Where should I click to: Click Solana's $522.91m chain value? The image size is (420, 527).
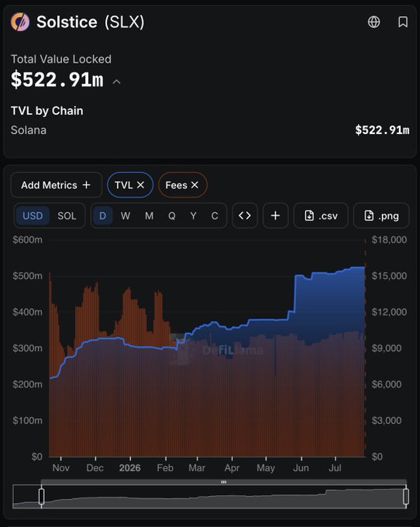pyautogui.click(x=382, y=130)
